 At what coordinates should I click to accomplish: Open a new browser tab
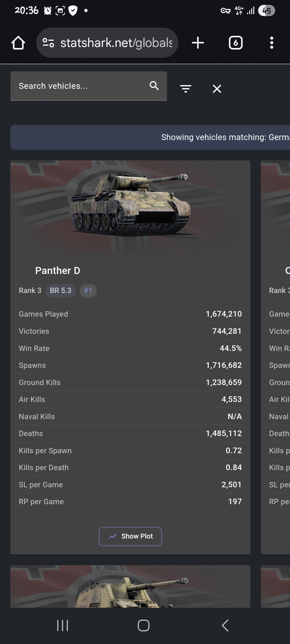pyautogui.click(x=198, y=43)
